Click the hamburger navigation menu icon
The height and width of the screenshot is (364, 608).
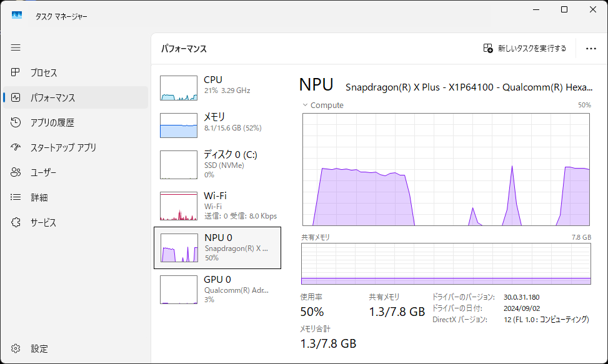[x=16, y=47]
